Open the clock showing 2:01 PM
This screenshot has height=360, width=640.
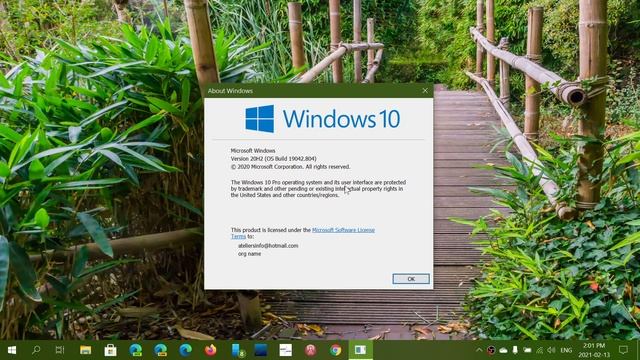[594, 350]
